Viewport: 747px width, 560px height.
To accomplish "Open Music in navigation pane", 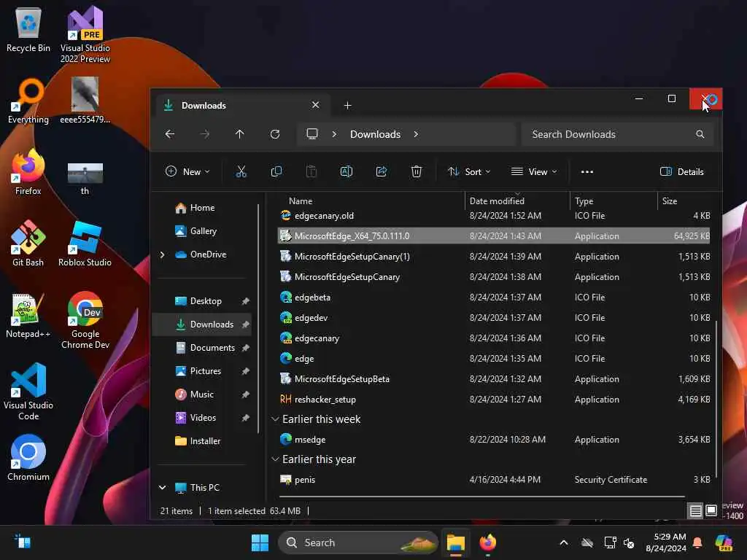I will click(201, 394).
